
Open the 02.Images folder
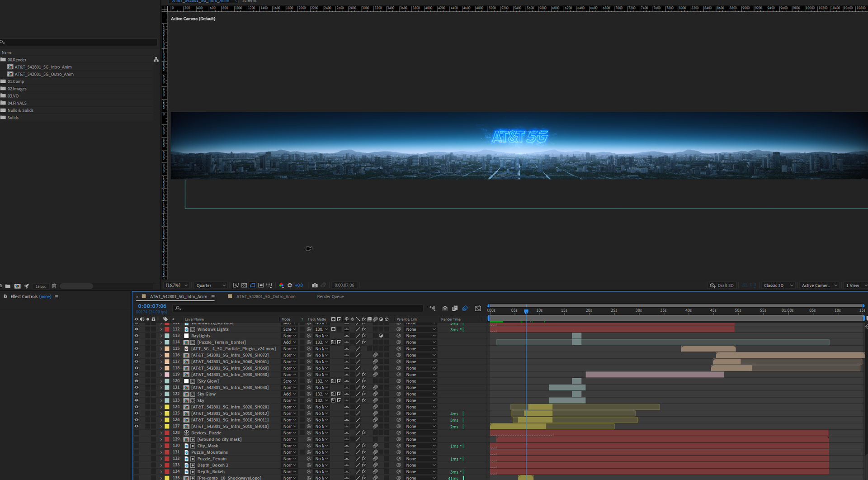(x=17, y=89)
